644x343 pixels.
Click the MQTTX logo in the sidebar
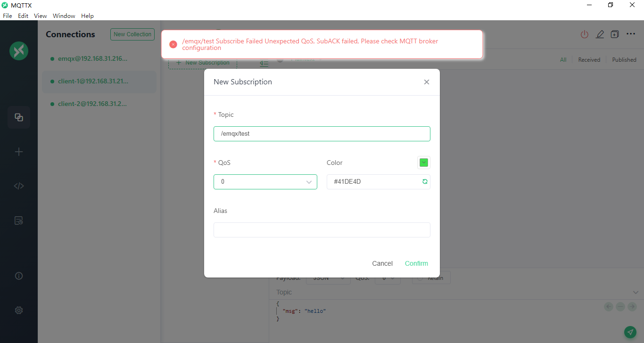tap(19, 51)
